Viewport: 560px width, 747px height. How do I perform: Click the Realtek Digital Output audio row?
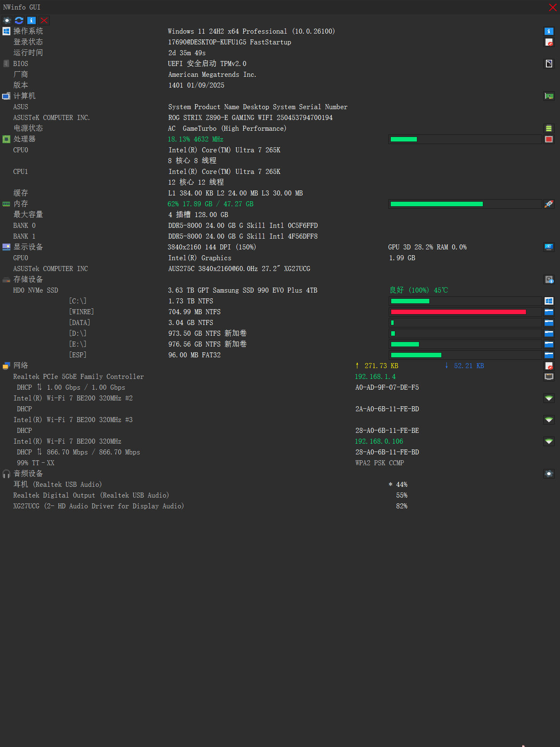pos(91,495)
